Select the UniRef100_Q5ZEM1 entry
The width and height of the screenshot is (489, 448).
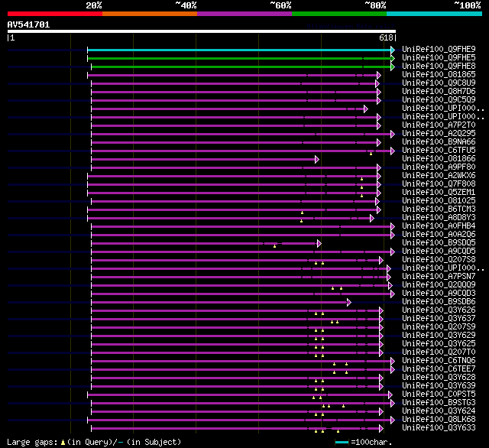439,193
